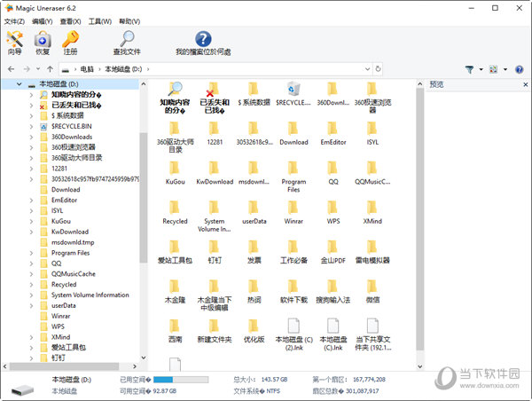532x401 pixels.
Task: Open the 查看(X) menu
Action: [70, 21]
